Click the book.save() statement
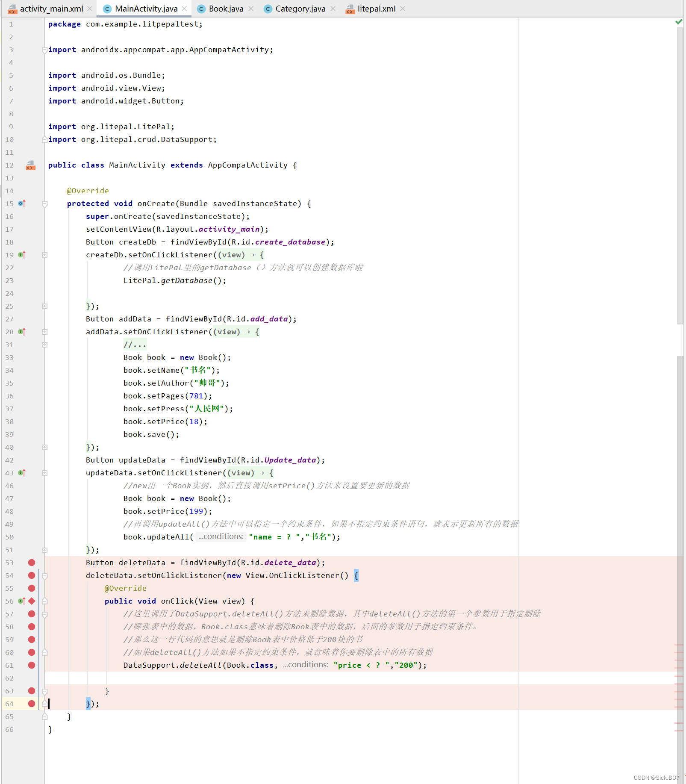The height and width of the screenshot is (784, 686). pos(151,434)
